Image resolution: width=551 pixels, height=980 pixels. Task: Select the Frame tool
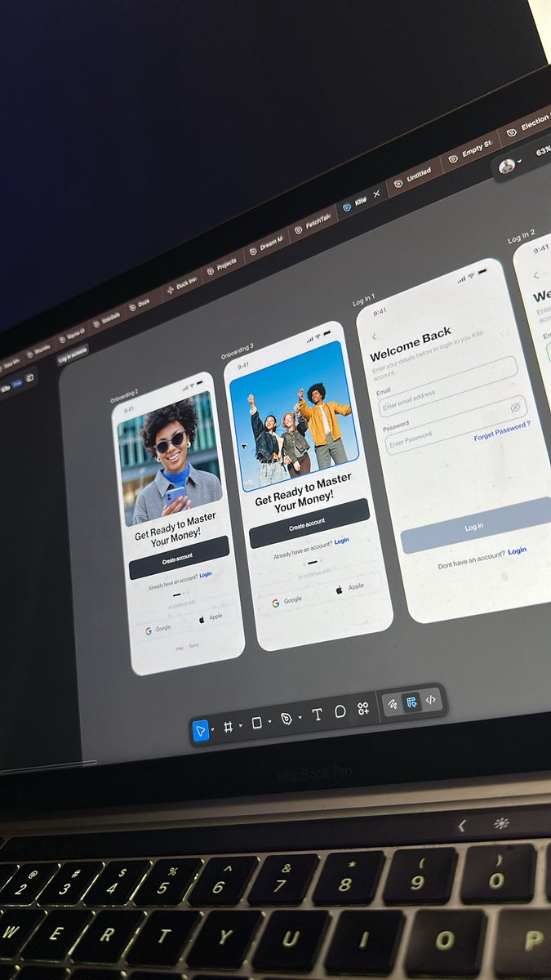point(229,727)
